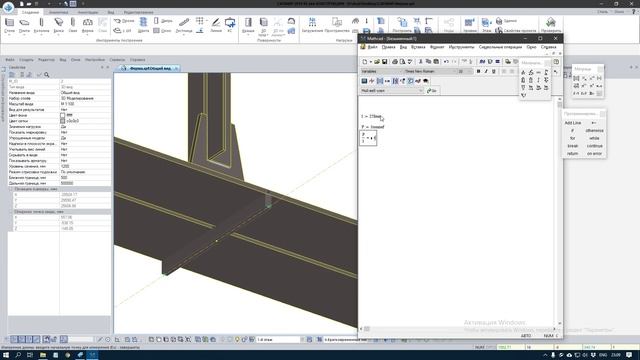The width and height of the screenshot is (640, 360).
Task: Click the 'continue' button in Programming palette
Action: point(594,146)
